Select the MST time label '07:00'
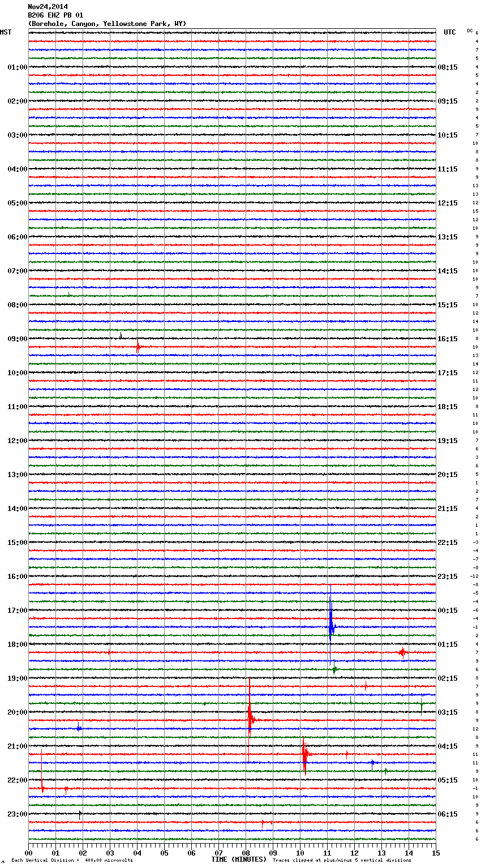The height and width of the screenshot is (868, 481). pos(18,271)
